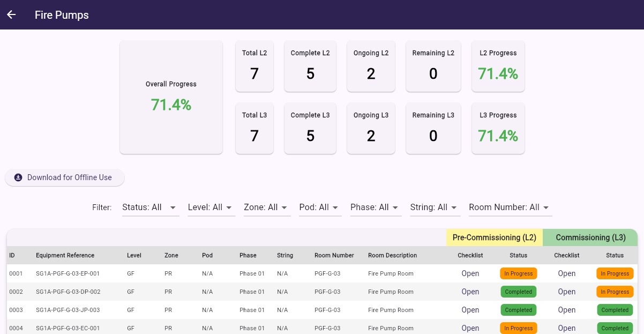Click the Pod column header
644x334 pixels.
click(207, 255)
